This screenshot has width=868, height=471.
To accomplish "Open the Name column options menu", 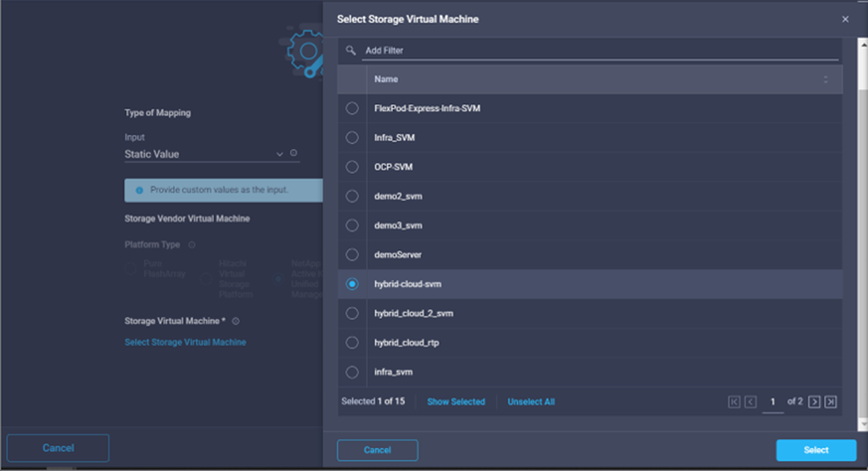I will [x=826, y=80].
